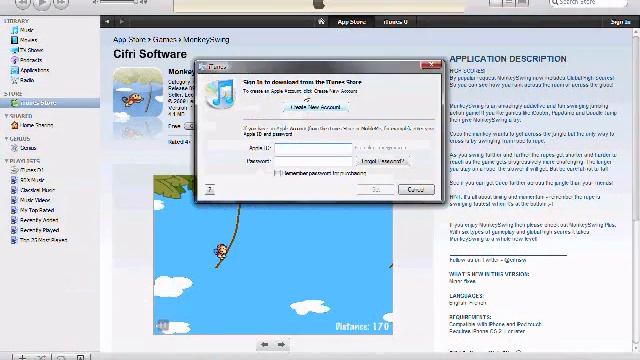The image size is (640, 360).
Task: Collapse the Playlists sidebar section
Action: coord(6,161)
